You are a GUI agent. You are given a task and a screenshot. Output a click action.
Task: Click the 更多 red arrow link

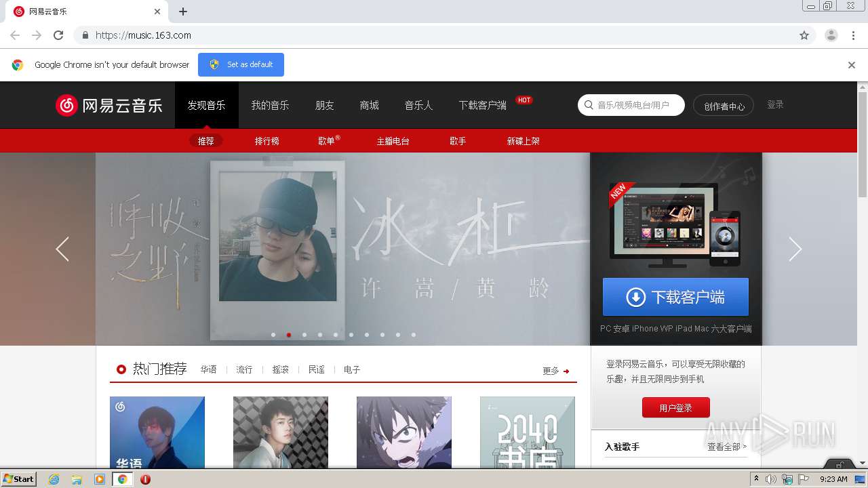[556, 371]
